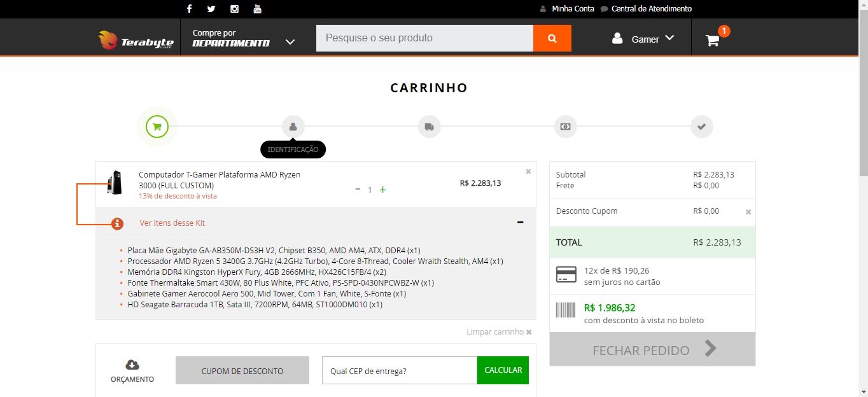Click the Orçamento download icon
This screenshot has width=868, height=397.
click(132, 365)
